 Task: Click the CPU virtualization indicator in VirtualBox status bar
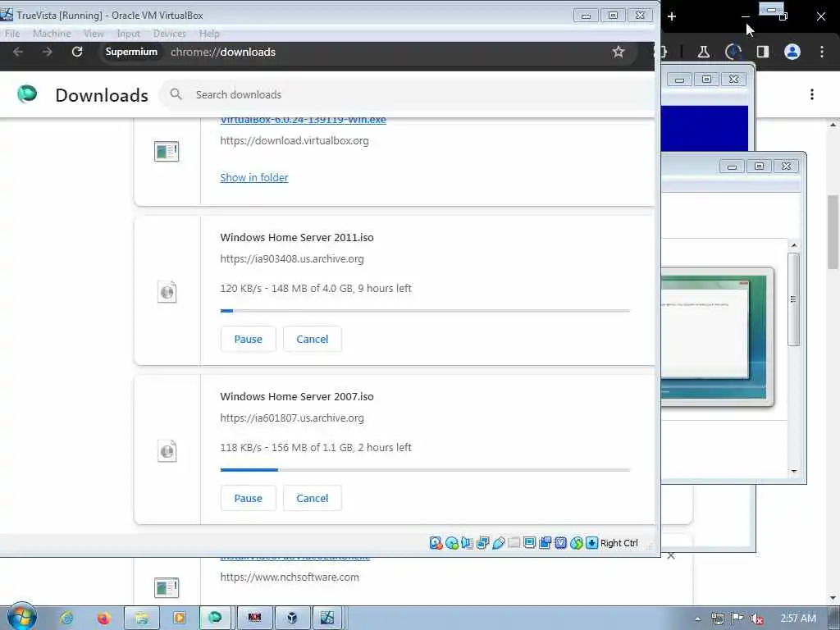point(560,543)
